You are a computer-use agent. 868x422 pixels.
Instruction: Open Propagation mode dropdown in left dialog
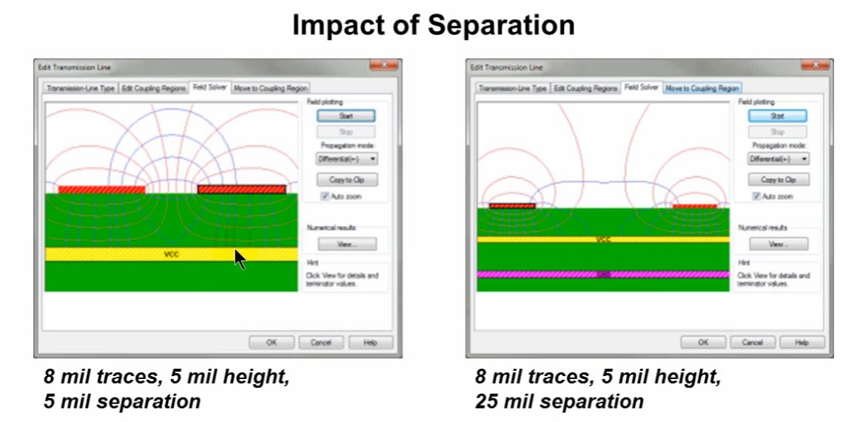[346, 158]
